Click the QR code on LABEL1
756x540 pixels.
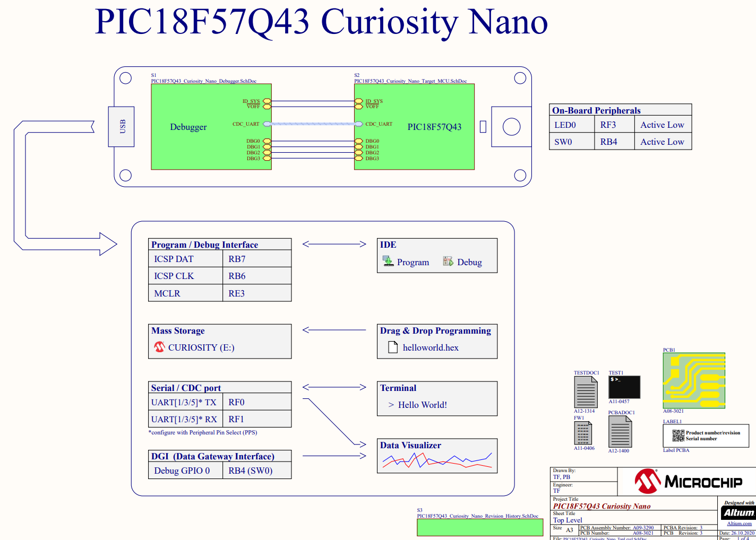678,435
